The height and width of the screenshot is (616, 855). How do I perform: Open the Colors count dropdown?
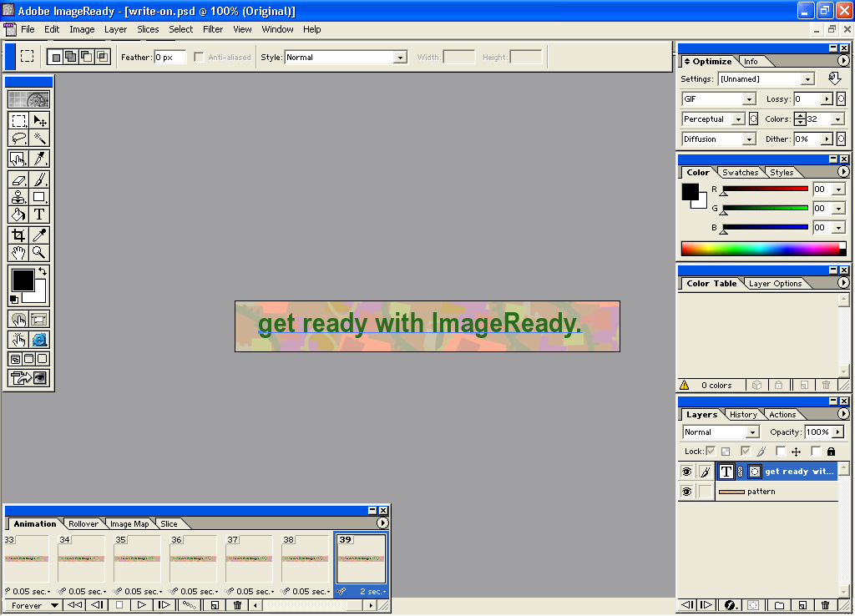pos(838,119)
